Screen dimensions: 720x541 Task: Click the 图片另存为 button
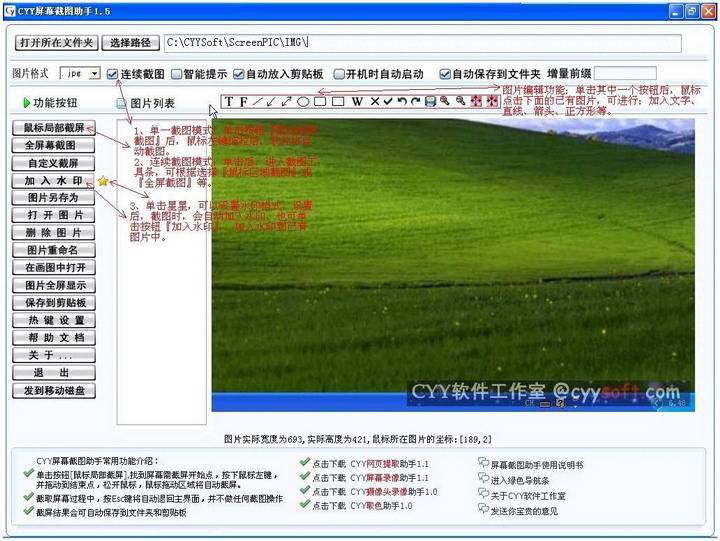[x=53, y=197]
